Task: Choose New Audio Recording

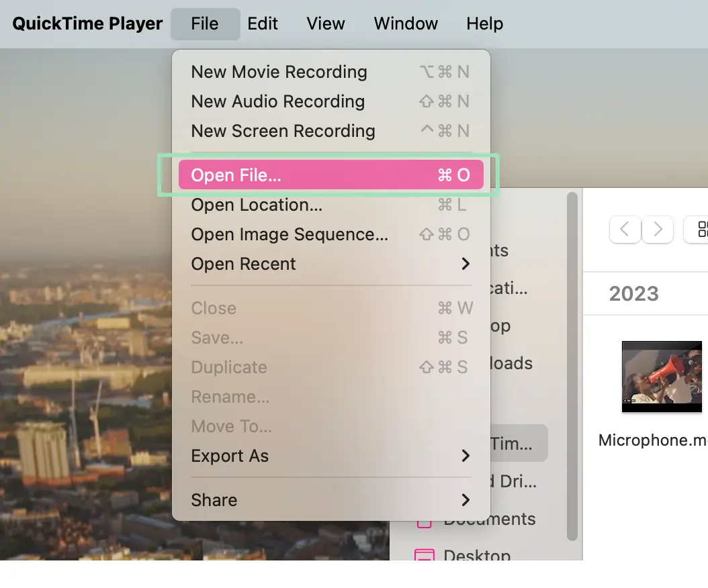Action: coord(331,101)
